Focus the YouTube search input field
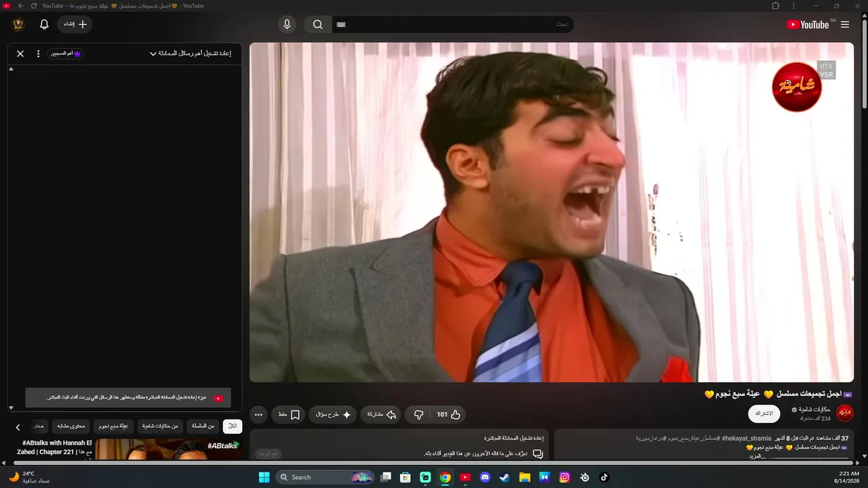This screenshot has height=488, width=868. (x=452, y=24)
